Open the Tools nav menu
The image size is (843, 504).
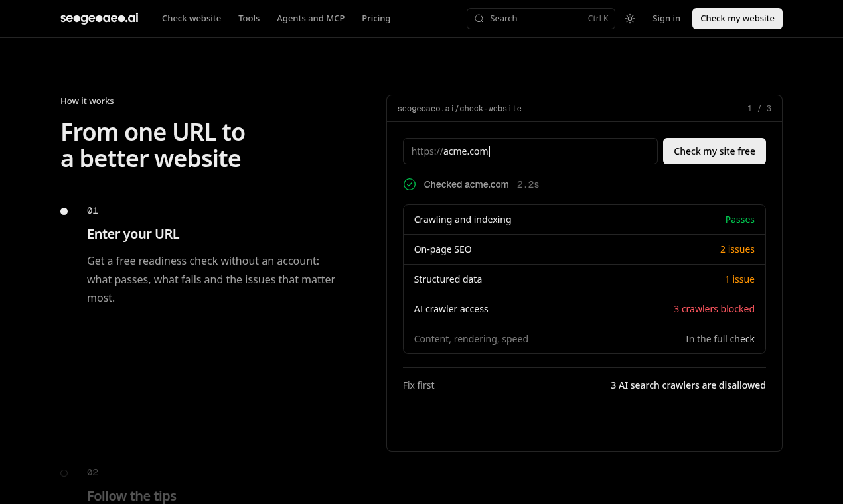click(249, 19)
